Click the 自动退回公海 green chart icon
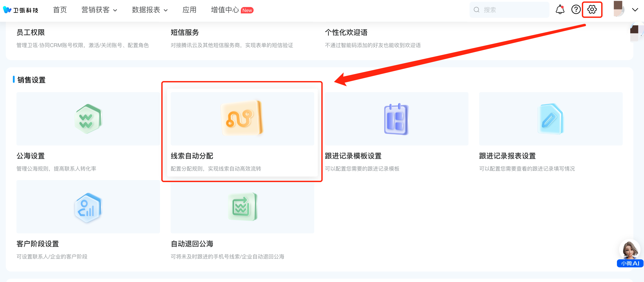The width and height of the screenshot is (644, 282). 242,207
